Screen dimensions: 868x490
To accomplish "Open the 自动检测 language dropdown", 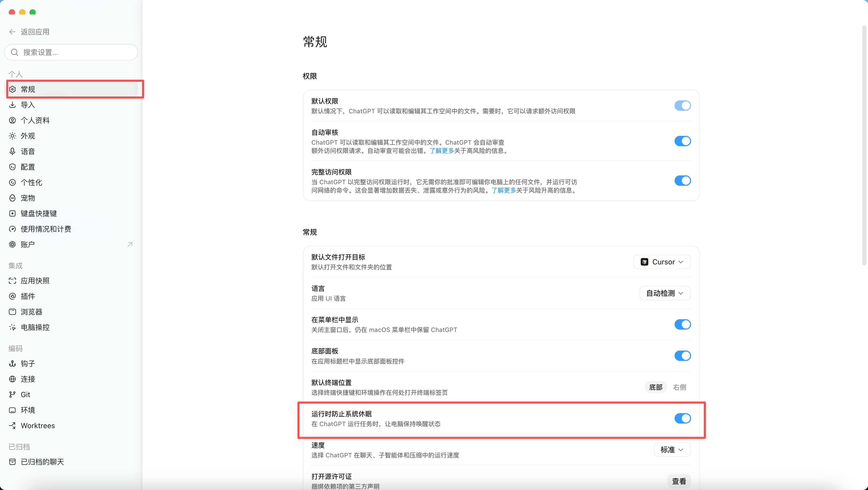I will click(x=665, y=293).
